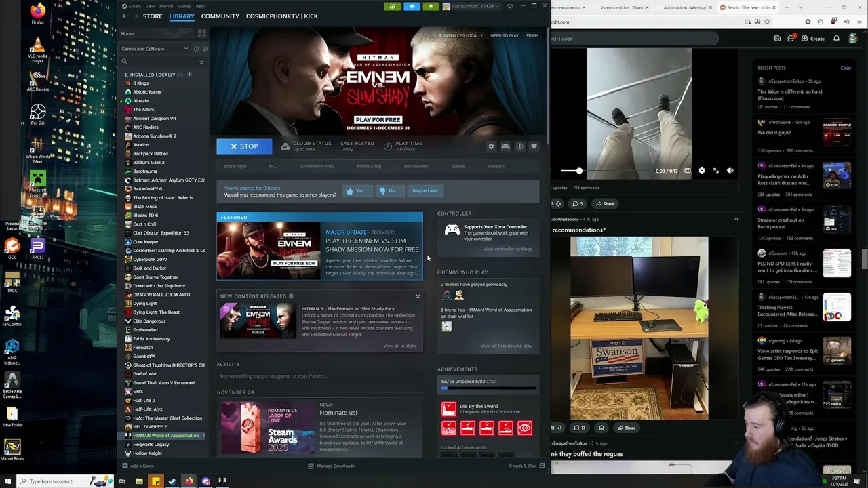Open game settings gear for Hitman
Screen dimensions: 868x488
pyautogui.click(x=491, y=146)
